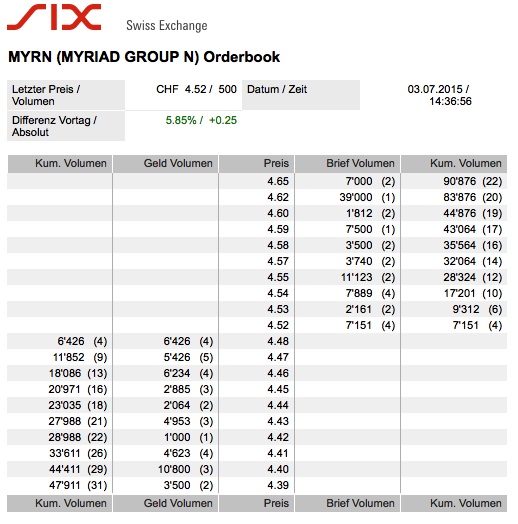
Task: Click cumulative volume 18'086 (13)
Action: [x=78, y=373]
